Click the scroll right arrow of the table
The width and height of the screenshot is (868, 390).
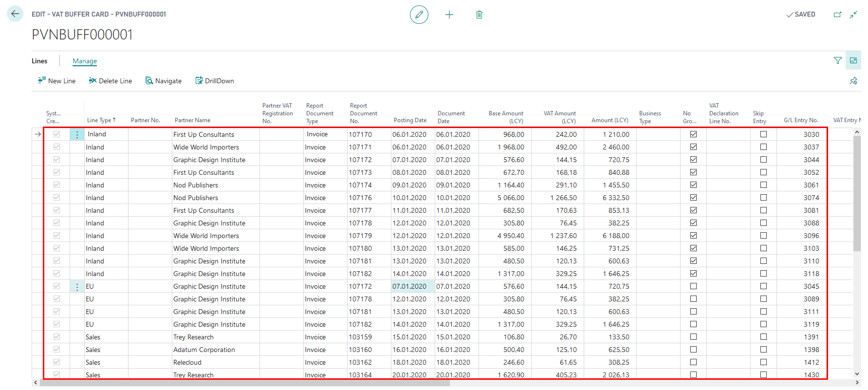[x=857, y=383]
